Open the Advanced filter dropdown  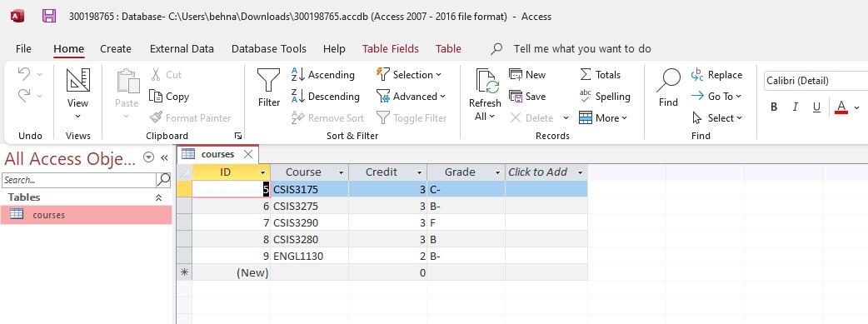[411, 97]
